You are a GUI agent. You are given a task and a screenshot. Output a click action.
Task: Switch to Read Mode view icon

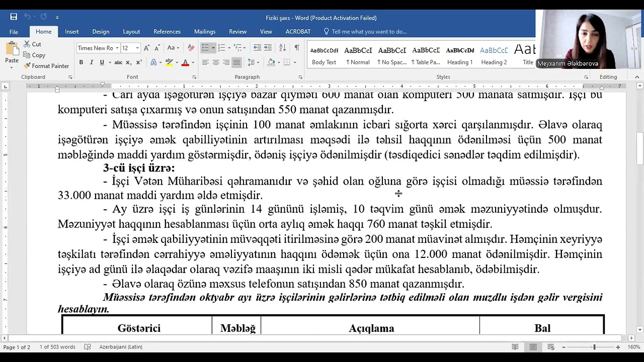(x=515, y=347)
